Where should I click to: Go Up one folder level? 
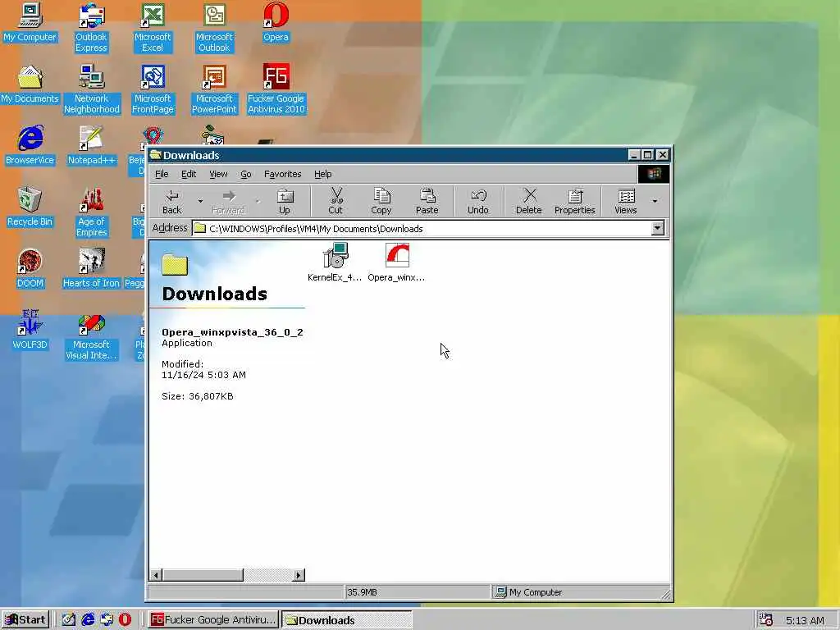point(285,202)
